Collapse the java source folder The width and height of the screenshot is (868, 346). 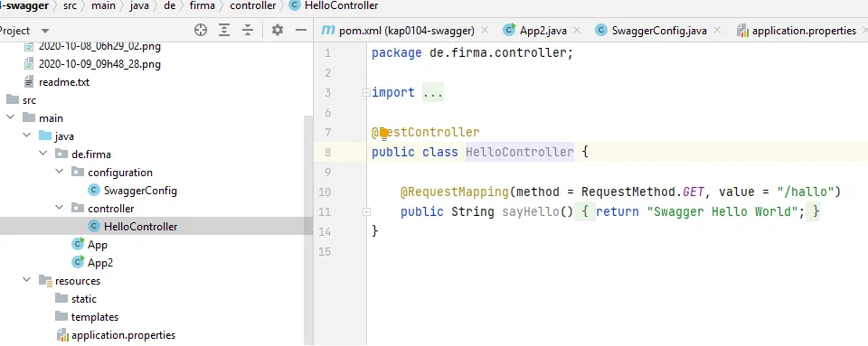[x=26, y=136]
